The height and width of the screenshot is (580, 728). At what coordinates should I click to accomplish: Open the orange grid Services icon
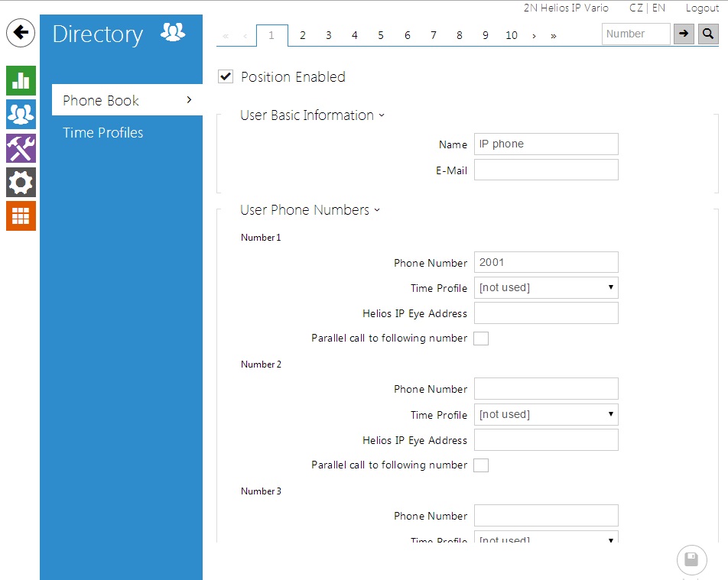[21, 216]
